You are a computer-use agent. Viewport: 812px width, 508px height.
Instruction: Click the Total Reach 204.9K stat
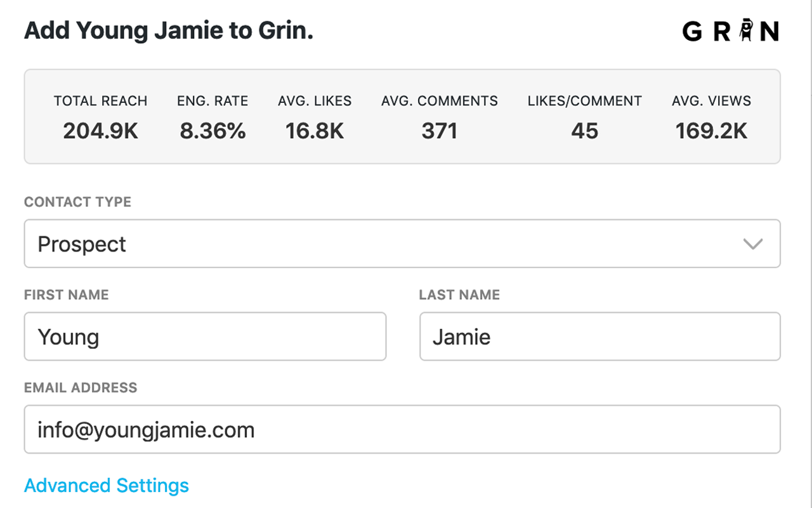(x=100, y=118)
